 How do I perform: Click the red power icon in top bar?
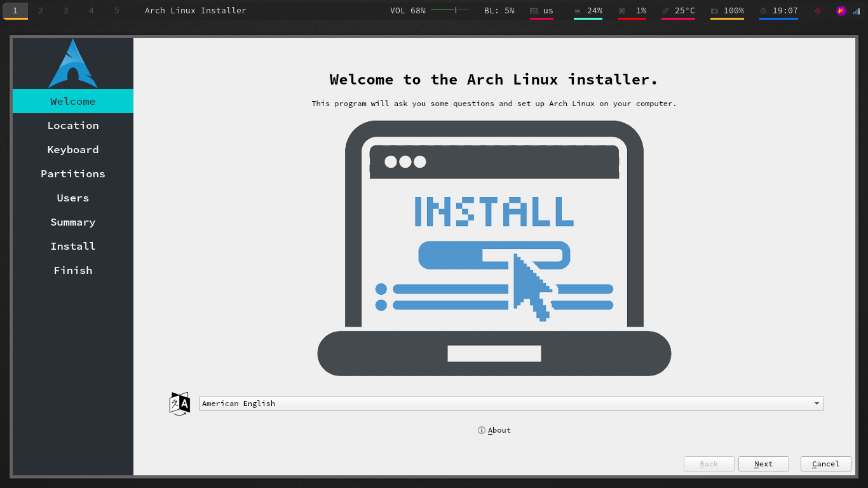pos(818,11)
